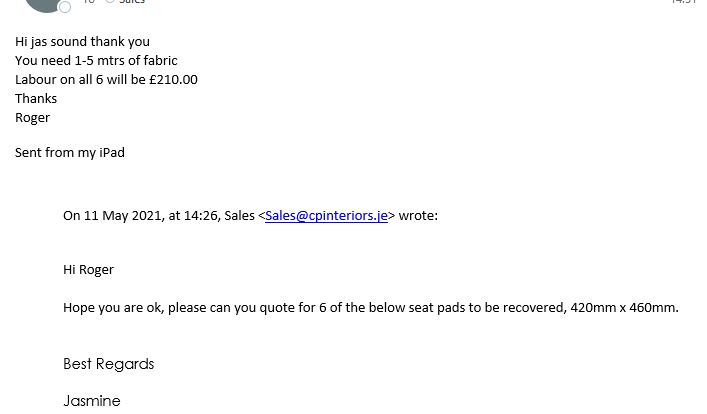
Task: Open the Sales@cpinteriors.je email link
Action: (326, 215)
